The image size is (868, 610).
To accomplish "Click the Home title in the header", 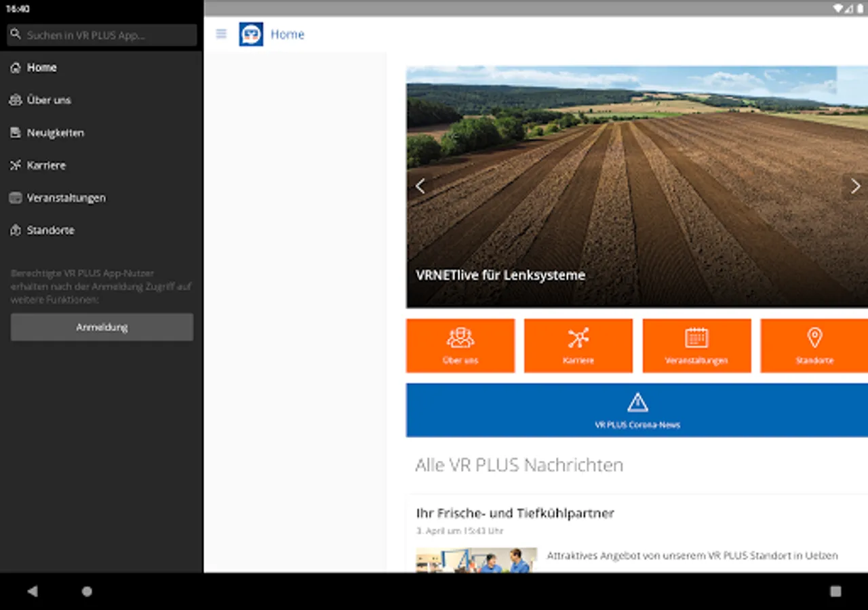I will point(288,35).
